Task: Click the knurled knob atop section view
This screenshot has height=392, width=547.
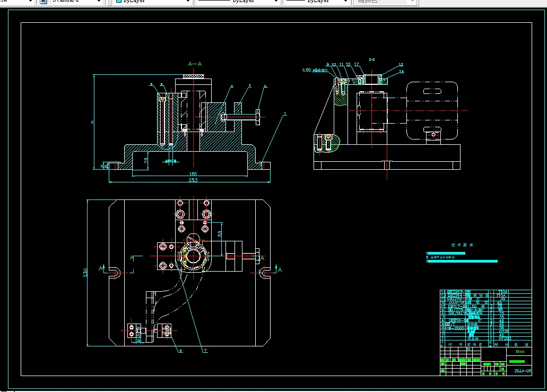Action: point(193,76)
